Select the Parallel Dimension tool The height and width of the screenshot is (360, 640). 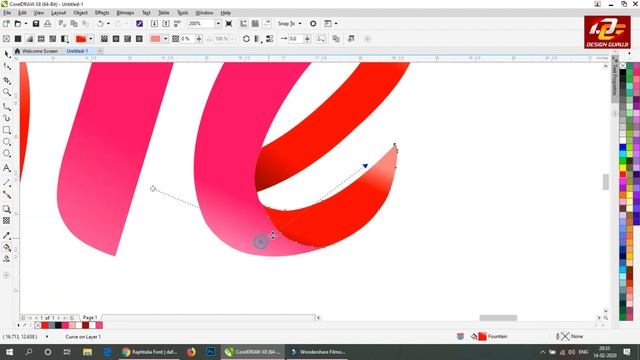click(x=7, y=182)
